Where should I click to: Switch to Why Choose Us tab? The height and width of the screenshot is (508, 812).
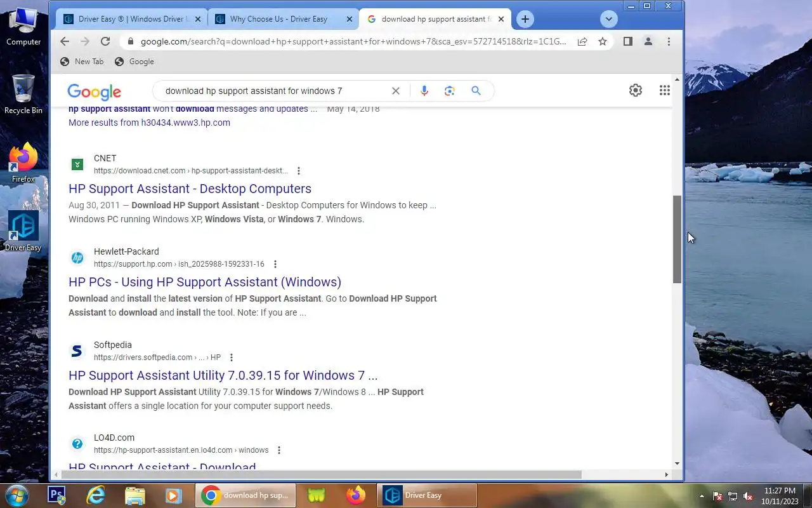tap(284, 19)
